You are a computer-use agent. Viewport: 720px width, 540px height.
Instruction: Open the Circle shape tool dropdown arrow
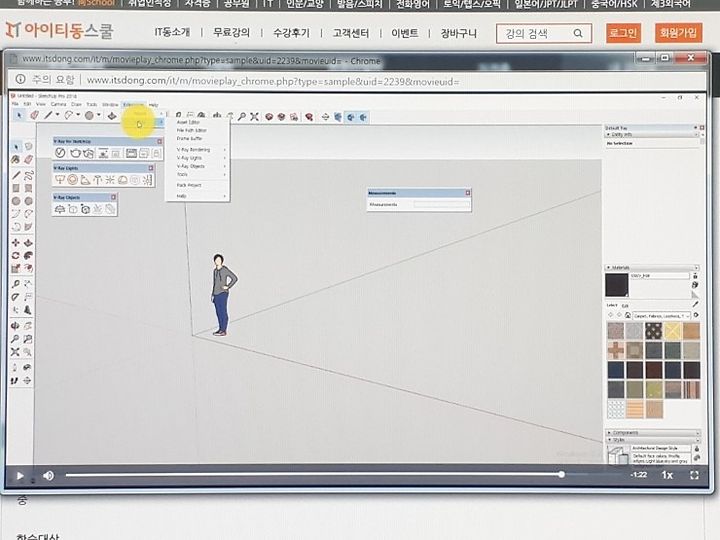[x=98, y=115]
